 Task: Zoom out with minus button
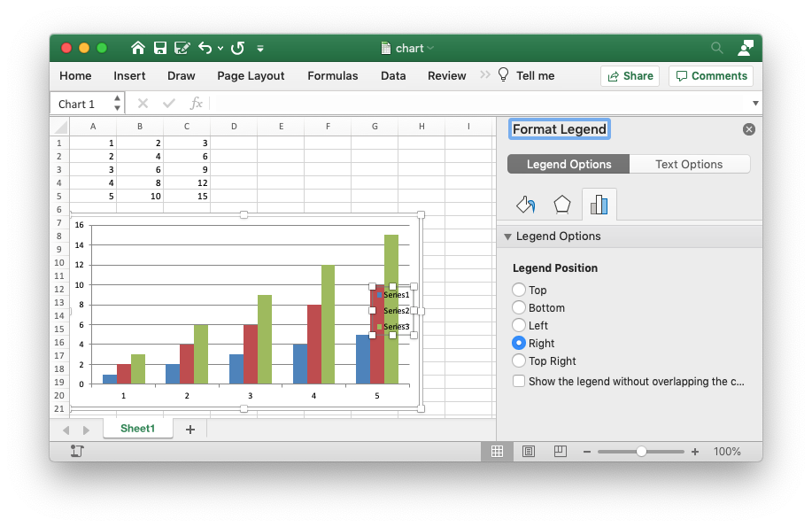pos(587,452)
